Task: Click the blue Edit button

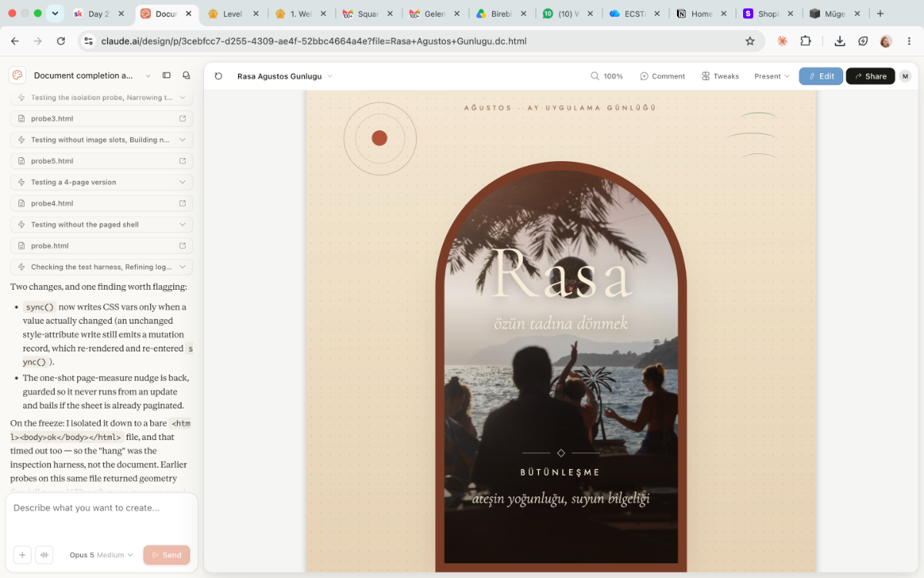Action: [821, 76]
